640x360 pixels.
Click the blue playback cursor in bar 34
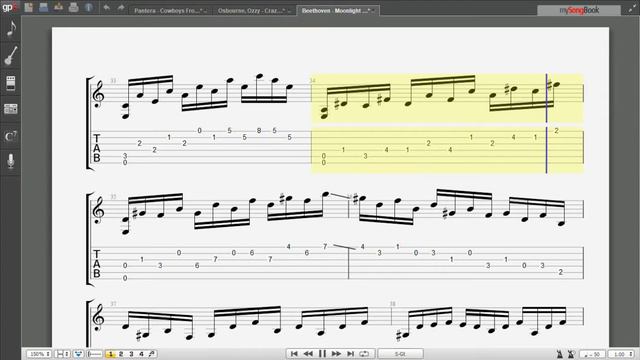547,123
